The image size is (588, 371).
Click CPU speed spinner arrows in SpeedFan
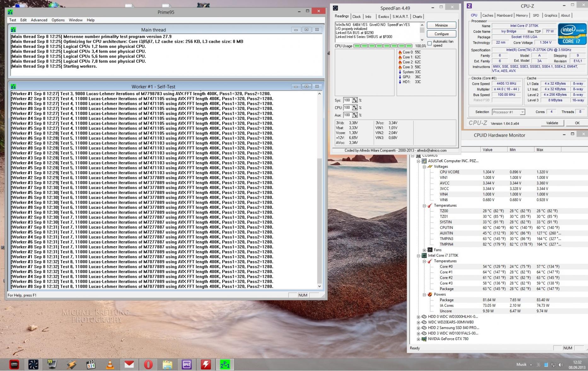coord(355,108)
